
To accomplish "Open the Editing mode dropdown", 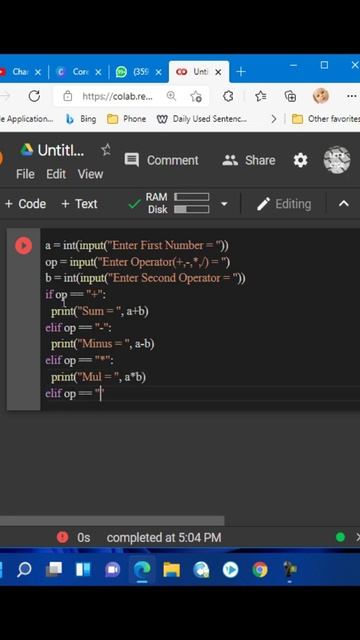I will click(x=284, y=204).
